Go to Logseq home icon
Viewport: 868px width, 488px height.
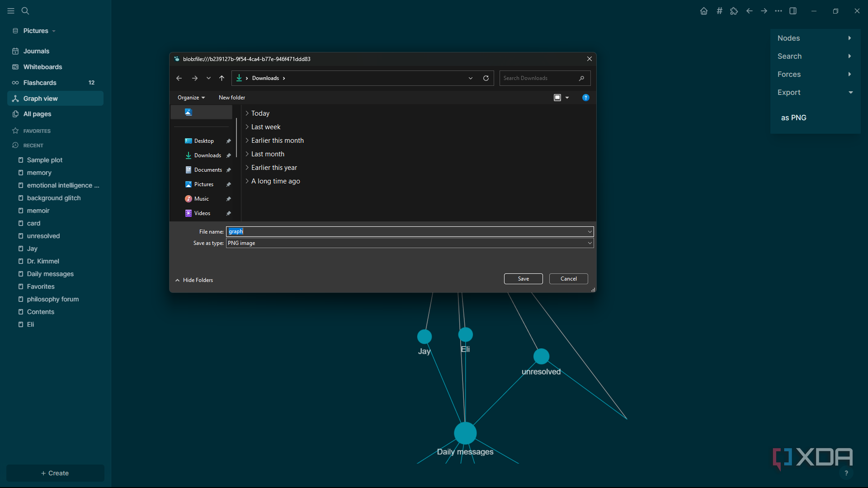704,11
